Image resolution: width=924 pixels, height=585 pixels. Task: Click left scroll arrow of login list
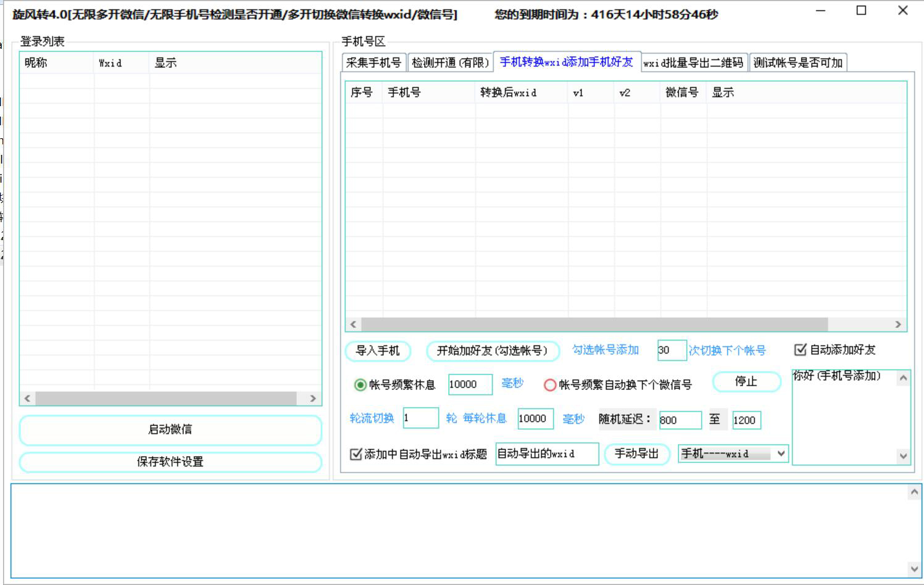pyautogui.click(x=27, y=399)
